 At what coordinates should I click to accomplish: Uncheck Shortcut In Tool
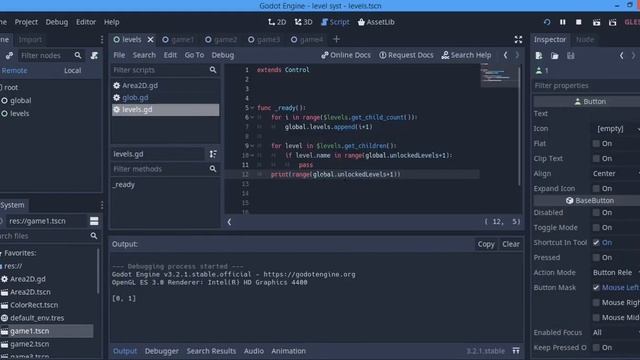pyautogui.click(x=596, y=242)
